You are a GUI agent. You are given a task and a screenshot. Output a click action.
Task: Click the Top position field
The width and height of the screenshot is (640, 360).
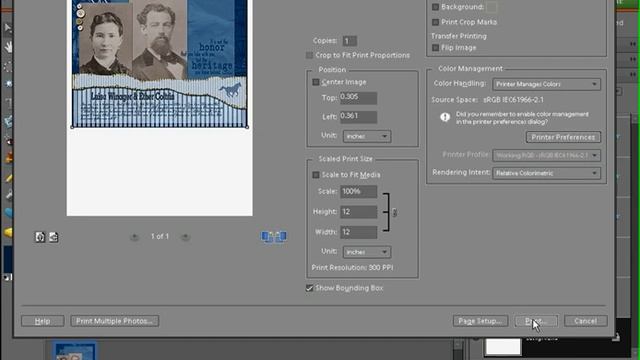[358, 98]
